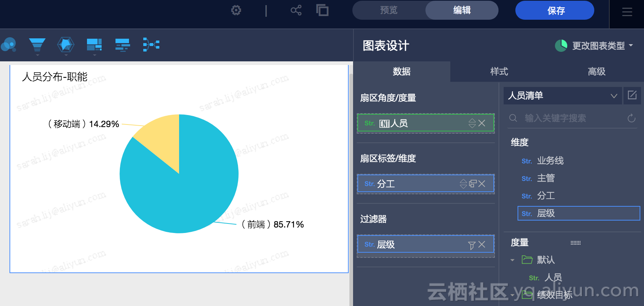Click the sort icon on 人员 field
644x306 pixels.
click(472, 123)
